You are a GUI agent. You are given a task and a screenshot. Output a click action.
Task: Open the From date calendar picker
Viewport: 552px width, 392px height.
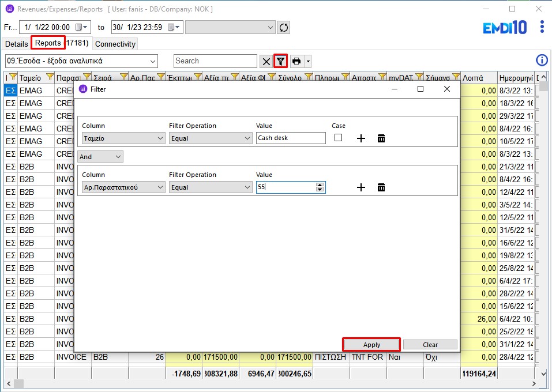pos(81,27)
